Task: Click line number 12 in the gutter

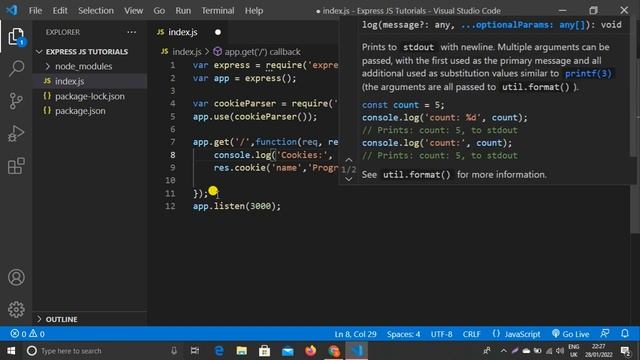Action: coord(170,206)
